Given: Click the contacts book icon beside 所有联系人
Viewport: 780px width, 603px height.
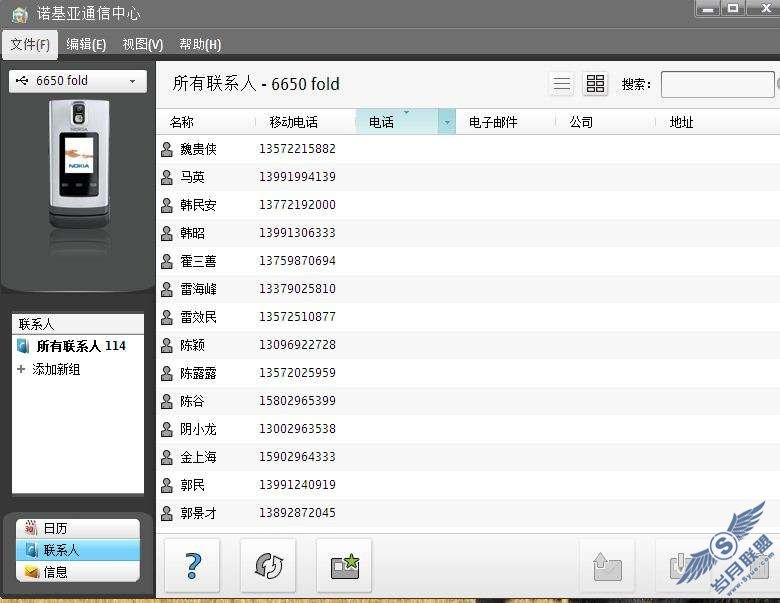Looking at the screenshot, I should point(23,346).
